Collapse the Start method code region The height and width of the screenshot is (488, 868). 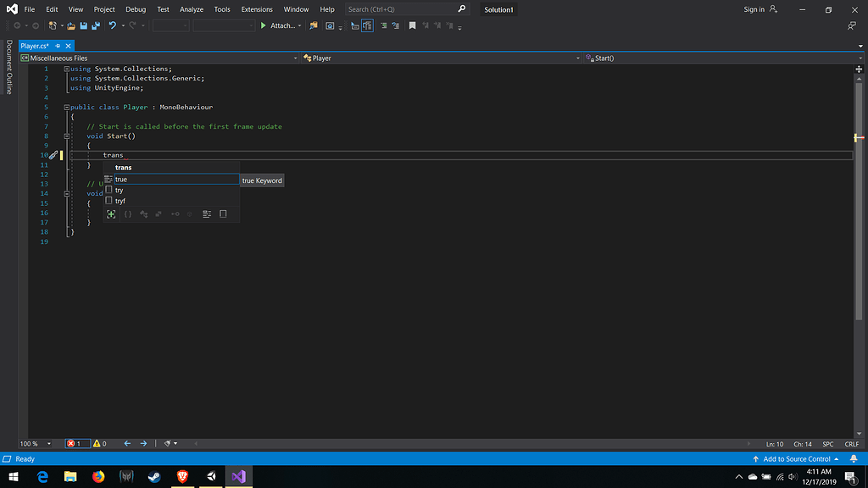point(66,136)
